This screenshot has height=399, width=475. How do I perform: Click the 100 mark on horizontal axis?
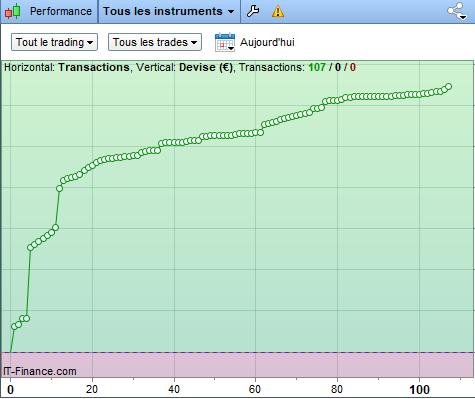[x=419, y=389]
